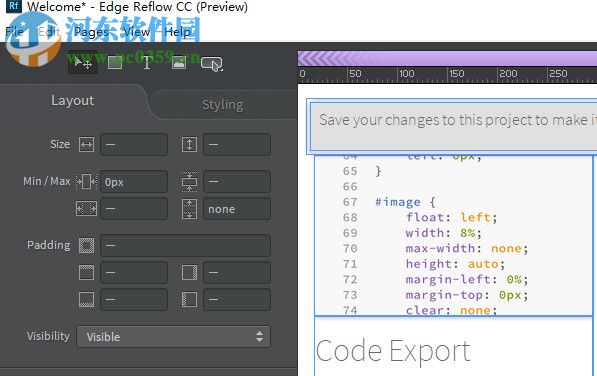This screenshot has height=376, width=597.
Task: Click the ruler at the 200 mark
Action: (508, 74)
